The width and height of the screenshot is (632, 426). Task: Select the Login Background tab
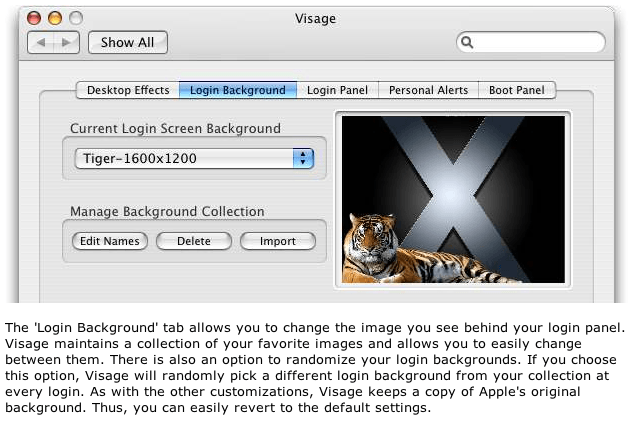click(238, 90)
